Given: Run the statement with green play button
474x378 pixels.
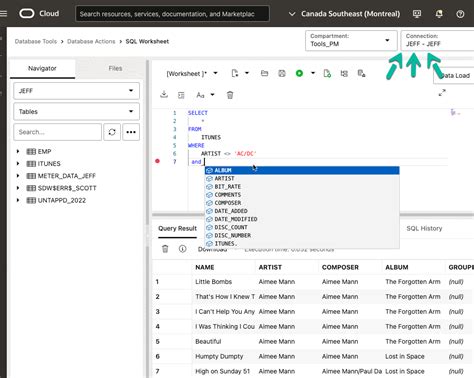Looking at the screenshot, I should point(299,73).
